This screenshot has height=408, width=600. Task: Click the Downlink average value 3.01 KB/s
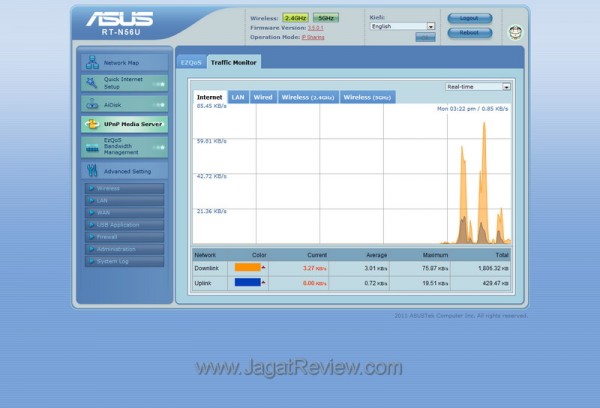376,268
